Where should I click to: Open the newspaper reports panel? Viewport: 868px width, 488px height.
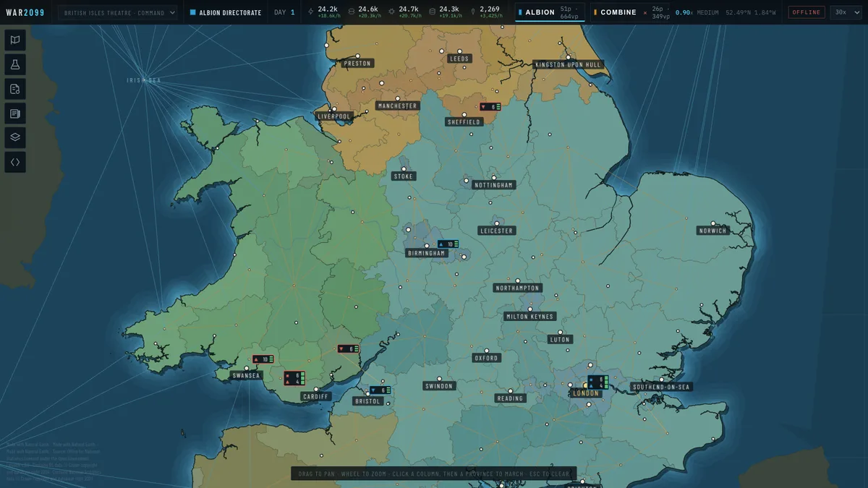tap(15, 114)
